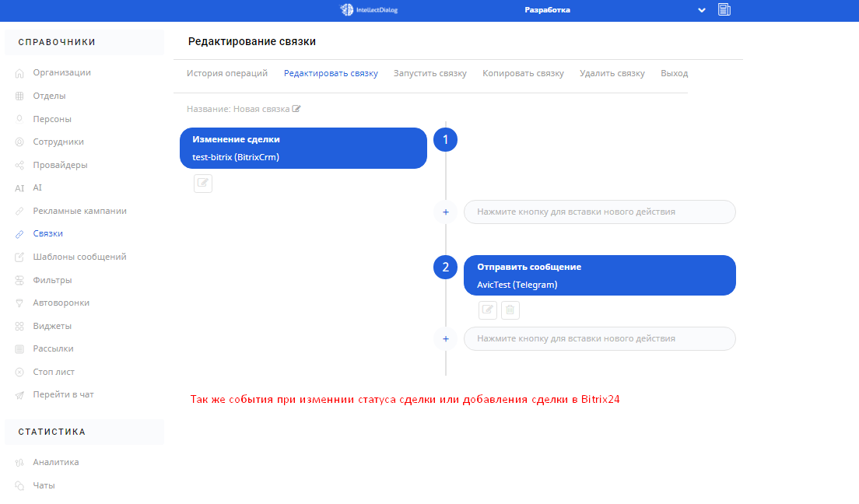
Task: Open Виджеты in the sidebar
Action: tap(52, 325)
